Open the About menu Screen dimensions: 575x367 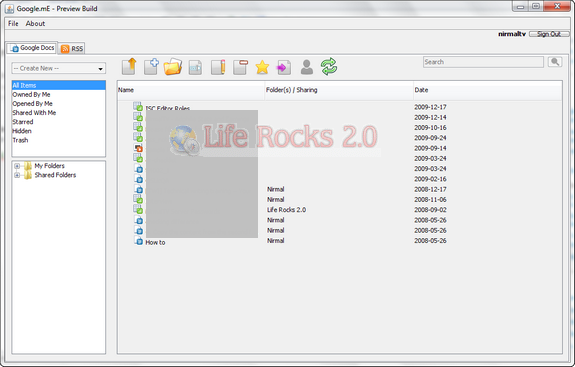click(x=35, y=23)
